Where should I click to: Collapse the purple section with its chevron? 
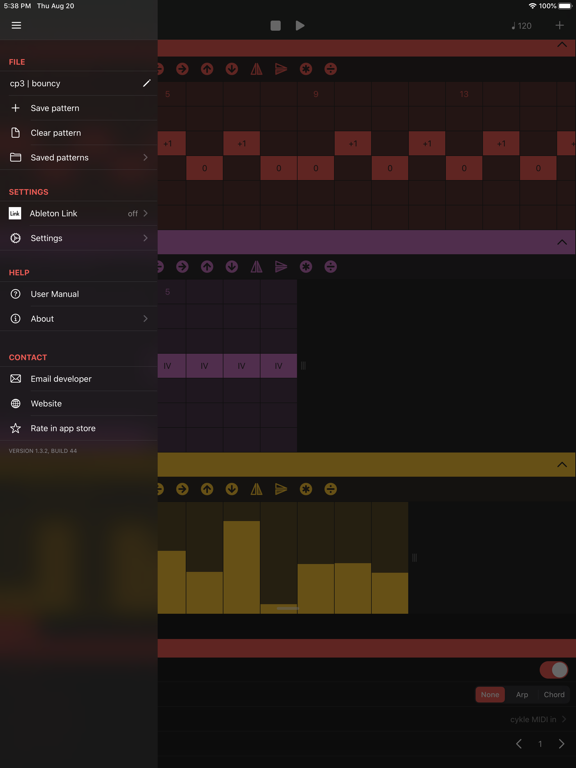tap(562, 242)
